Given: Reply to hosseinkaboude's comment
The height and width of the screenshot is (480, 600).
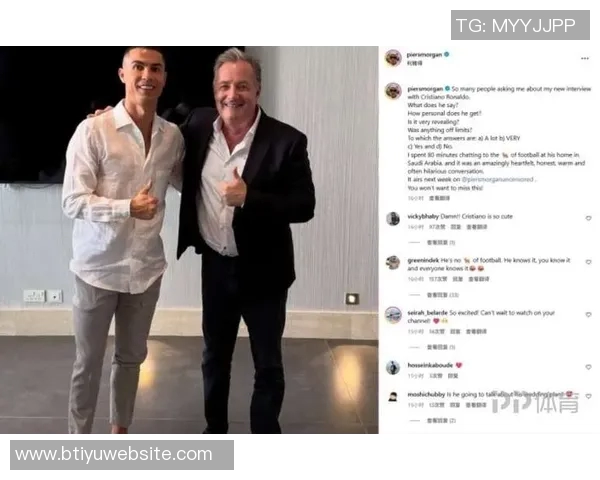Looking at the screenshot, I should click(453, 376).
